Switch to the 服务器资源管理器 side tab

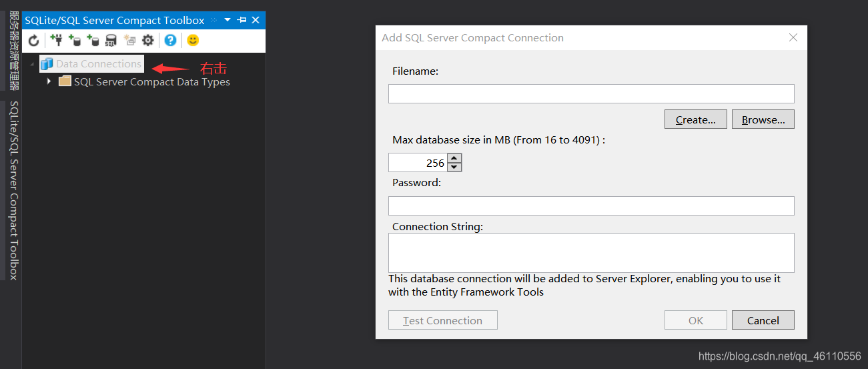[14, 50]
